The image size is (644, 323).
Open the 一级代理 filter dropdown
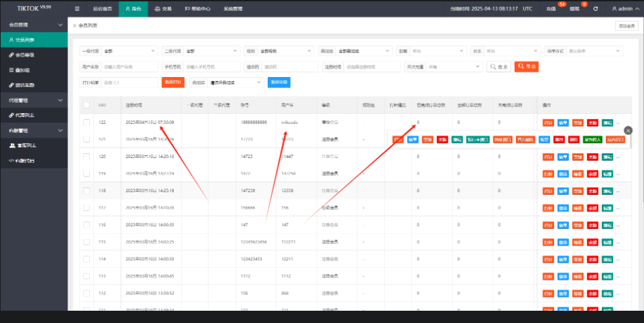pos(129,51)
